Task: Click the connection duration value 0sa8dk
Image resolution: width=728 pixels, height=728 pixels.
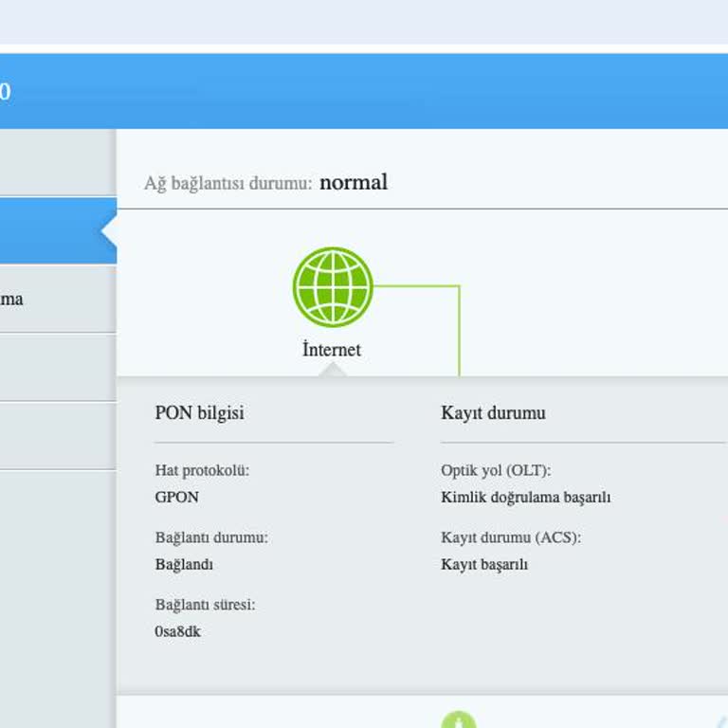Action: (178, 631)
